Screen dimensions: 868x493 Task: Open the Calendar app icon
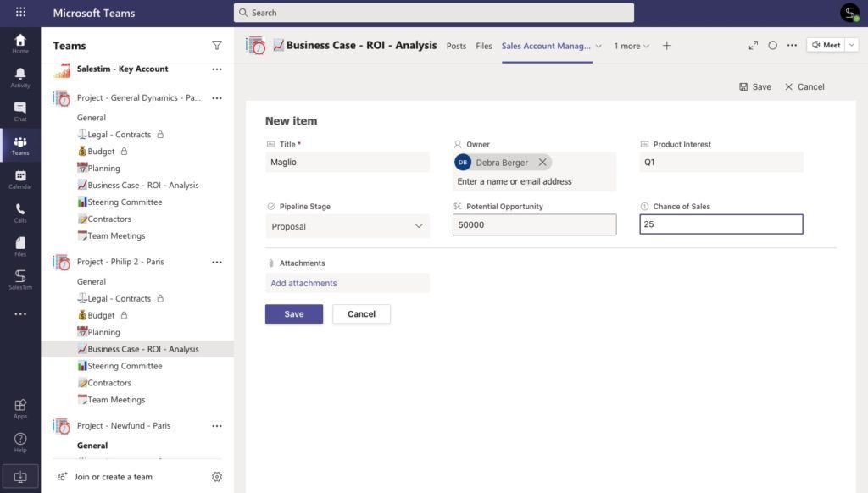(20, 180)
